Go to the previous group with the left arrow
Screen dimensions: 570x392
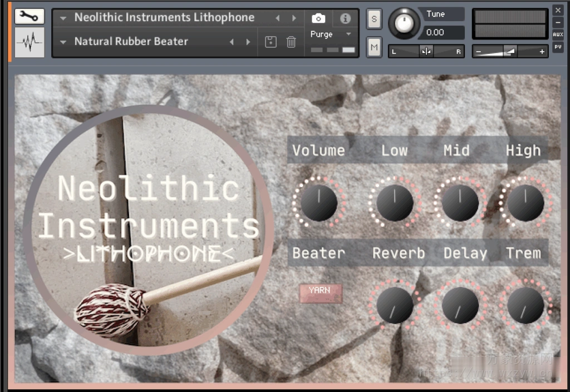(232, 41)
